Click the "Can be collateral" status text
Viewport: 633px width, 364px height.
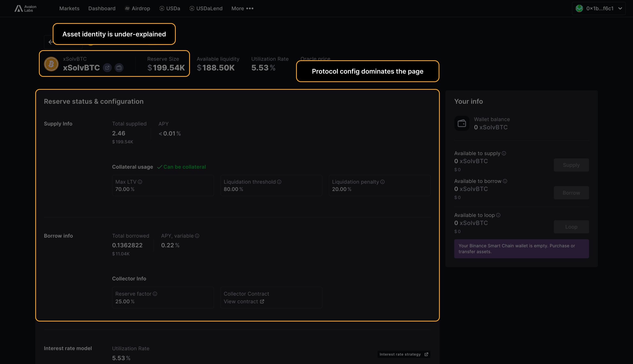tap(185, 167)
